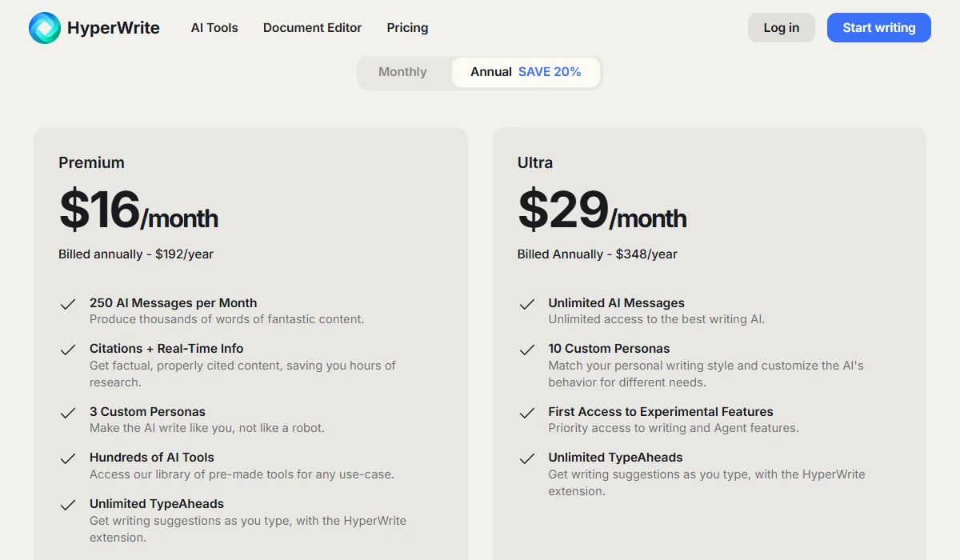Click the checkmark beside Hundreds of AI Tools
Viewport: 960px width, 560px height.
(x=68, y=458)
